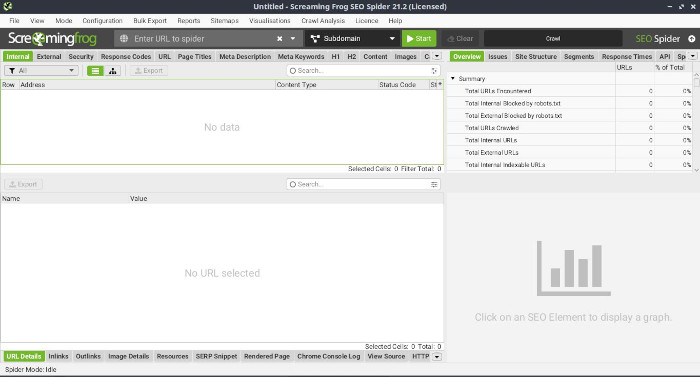Open the Visualisations menu
700x377 pixels.
[x=270, y=21]
